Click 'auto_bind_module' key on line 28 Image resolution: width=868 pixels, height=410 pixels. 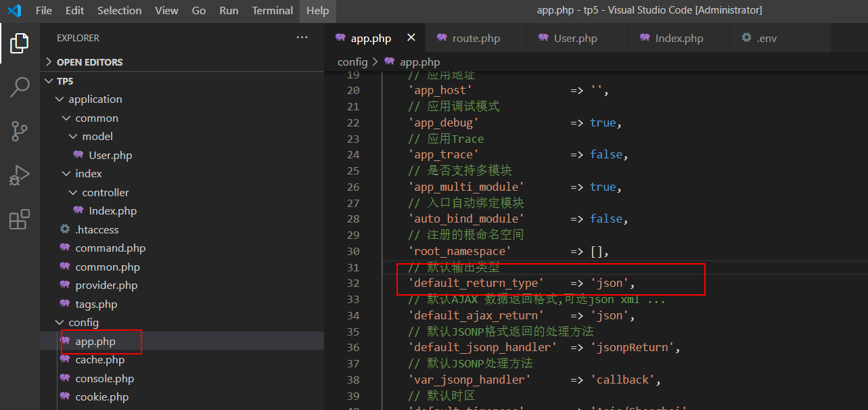[x=466, y=219]
